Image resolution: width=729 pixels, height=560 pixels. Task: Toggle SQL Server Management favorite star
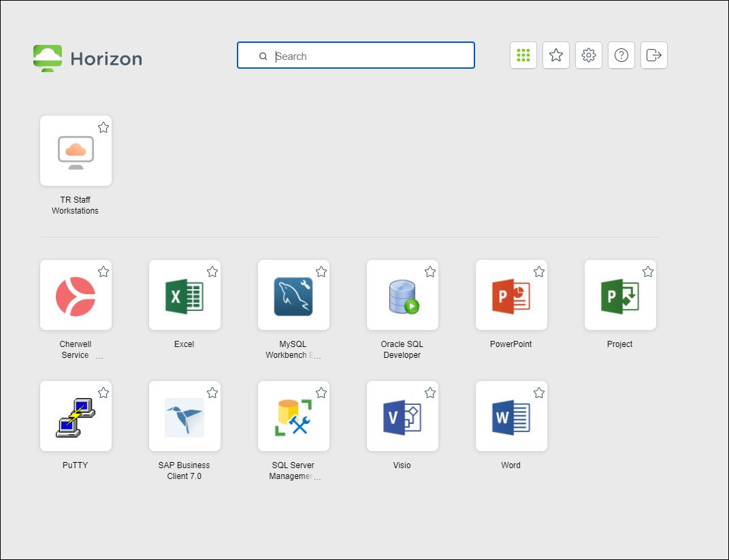(321, 393)
